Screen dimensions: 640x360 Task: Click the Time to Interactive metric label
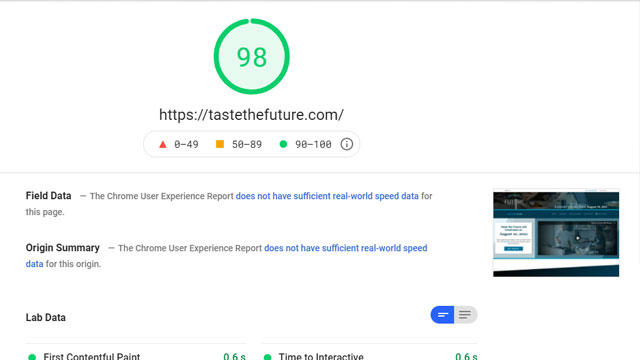point(321,356)
